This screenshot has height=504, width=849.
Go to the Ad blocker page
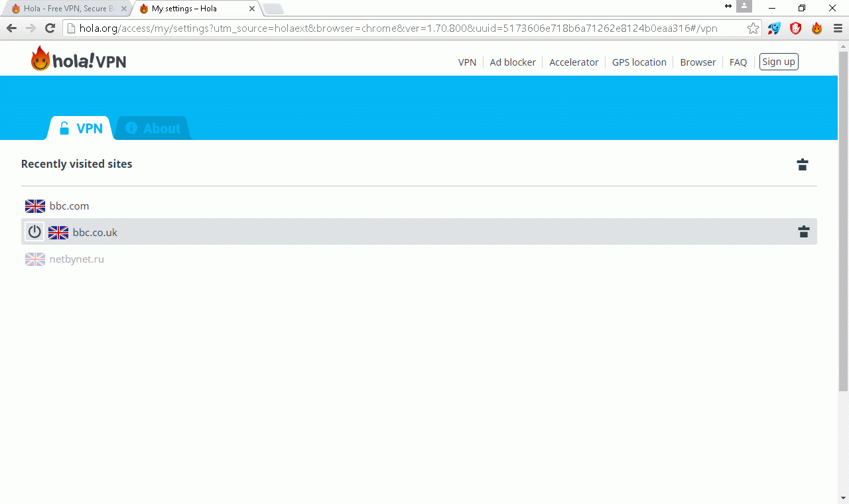pos(513,62)
